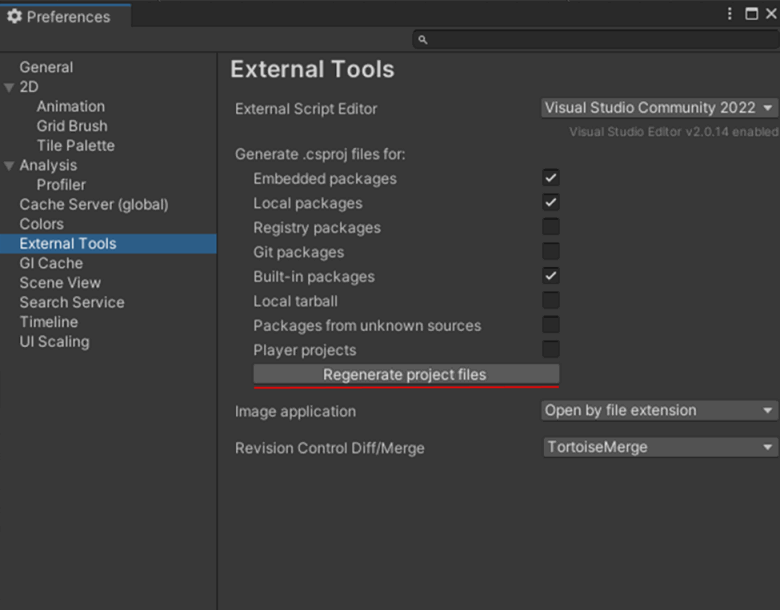This screenshot has width=780, height=610.
Task: Maximize the Preferences window
Action: click(751, 14)
